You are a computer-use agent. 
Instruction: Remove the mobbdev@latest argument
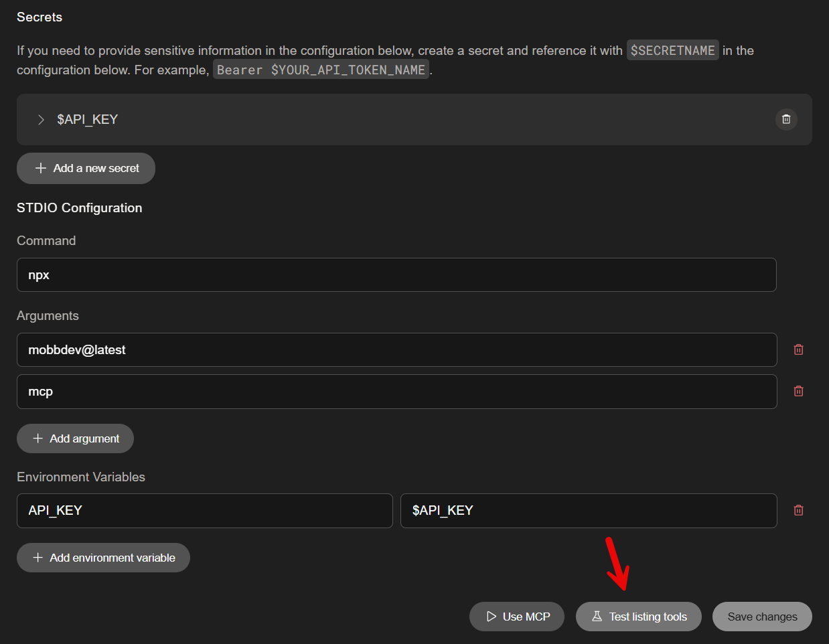pyautogui.click(x=798, y=350)
